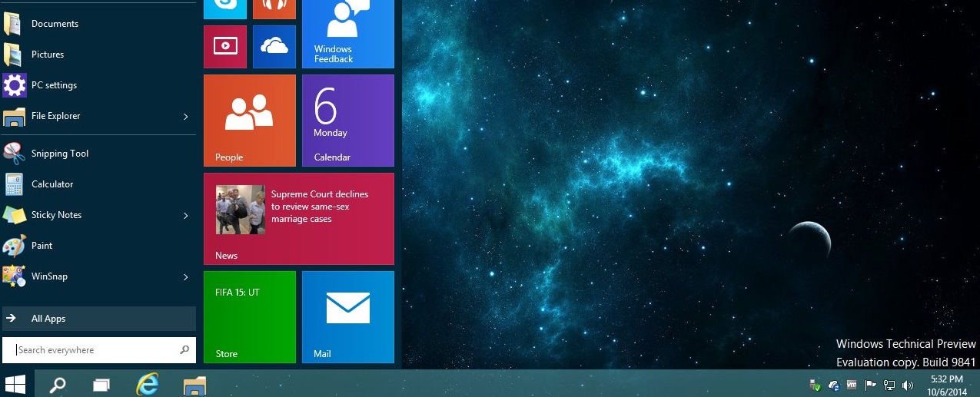Image resolution: width=980 pixels, height=397 pixels.
Task: Open the Music headphones tile
Action: click(x=274, y=9)
